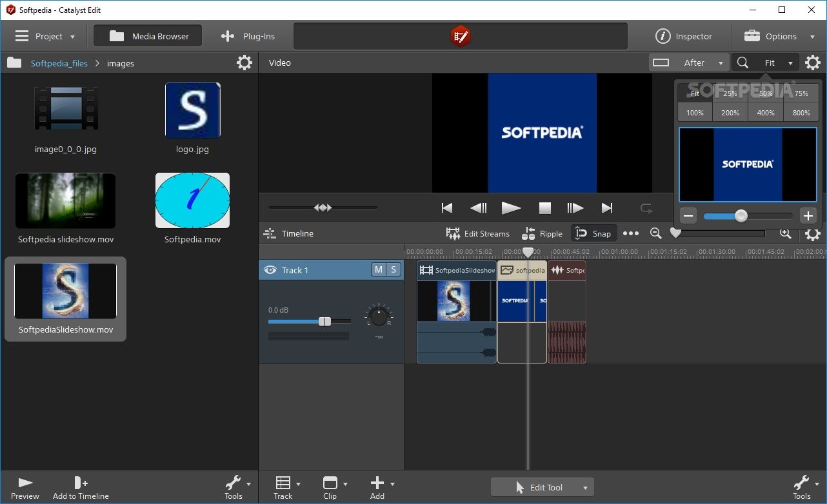Mute Track 1
Image resolution: width=827 pixels, height=504 pixels.
[379, 270]
